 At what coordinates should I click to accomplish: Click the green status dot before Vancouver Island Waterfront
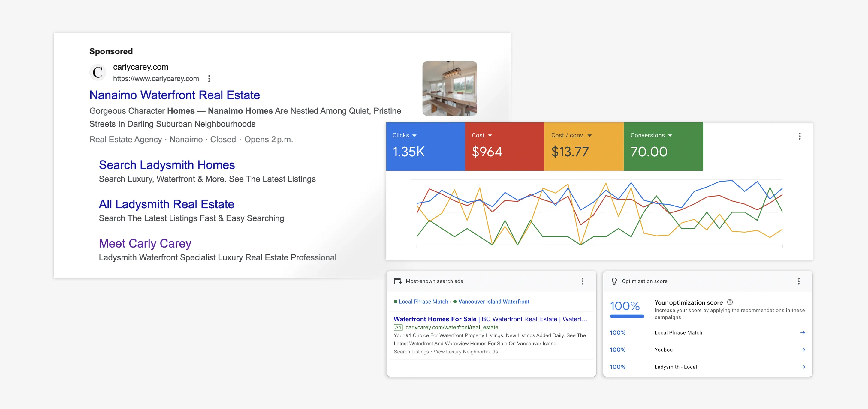455,302
